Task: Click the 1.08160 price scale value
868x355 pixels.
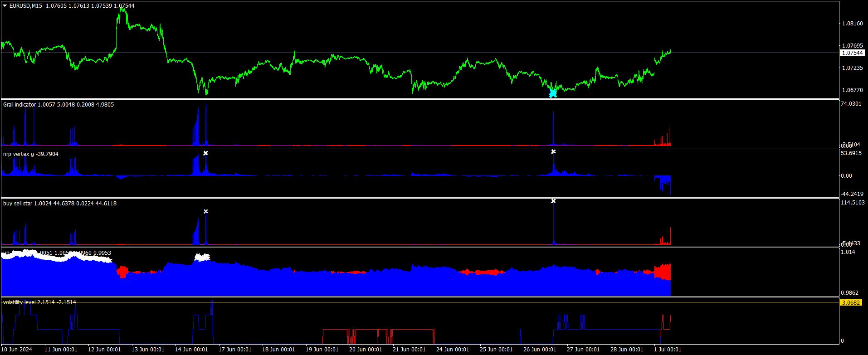Action: (x=853, y=24)
